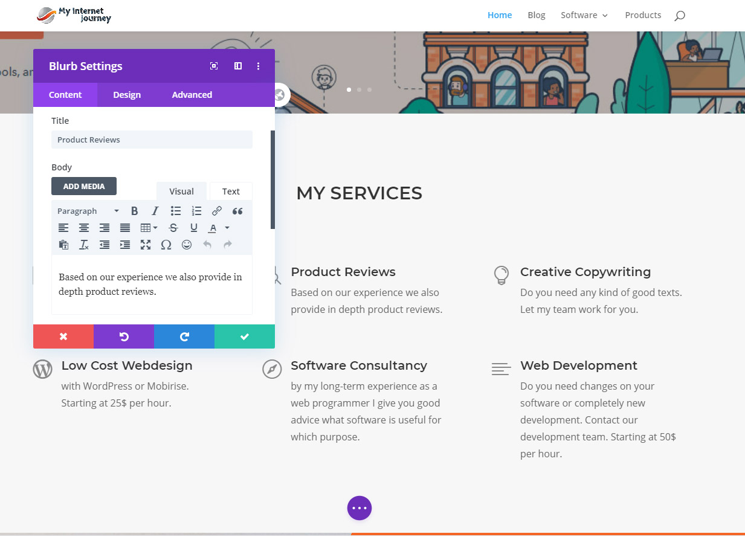Open the special character Omega tool
This screenshot has height=560, width=745.
click(166, 245)
